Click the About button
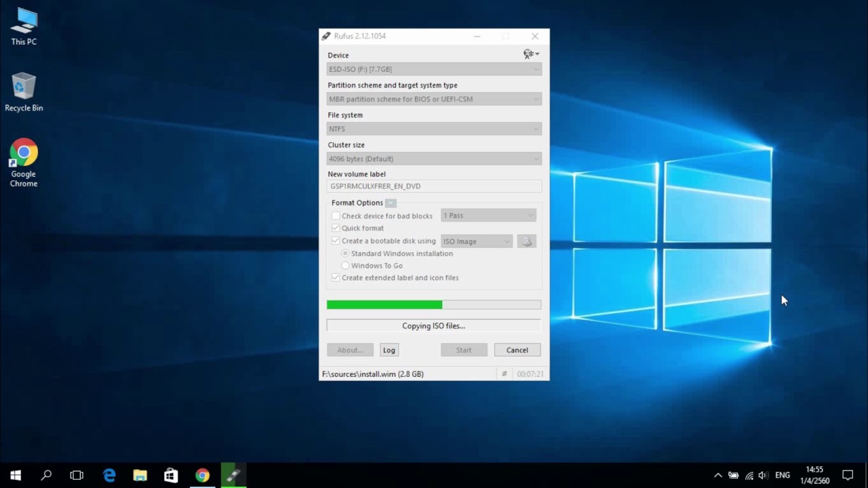The width and height of the screenshot is (868, 488). pyautogui.click(x=350, y=350)
